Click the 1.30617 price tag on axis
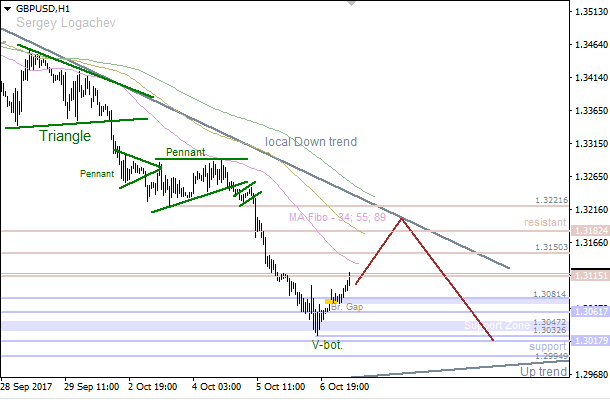 (x=588, y=312)
